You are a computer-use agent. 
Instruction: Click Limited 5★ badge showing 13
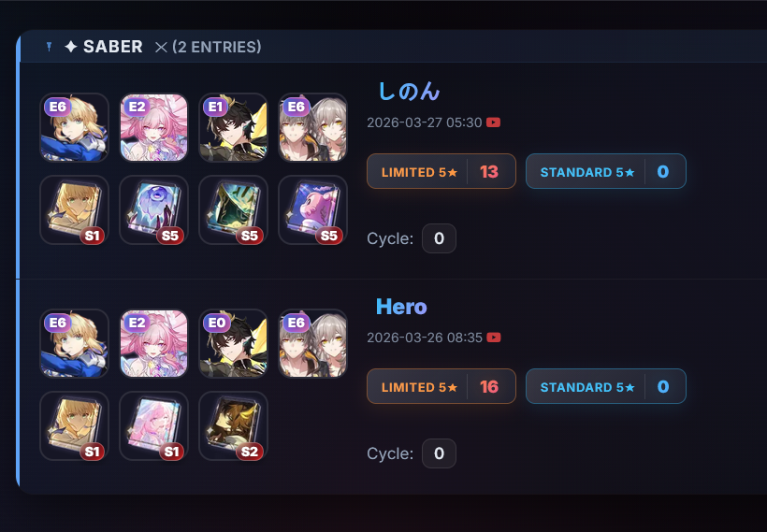pyautogui.click(x=441, y=171)
